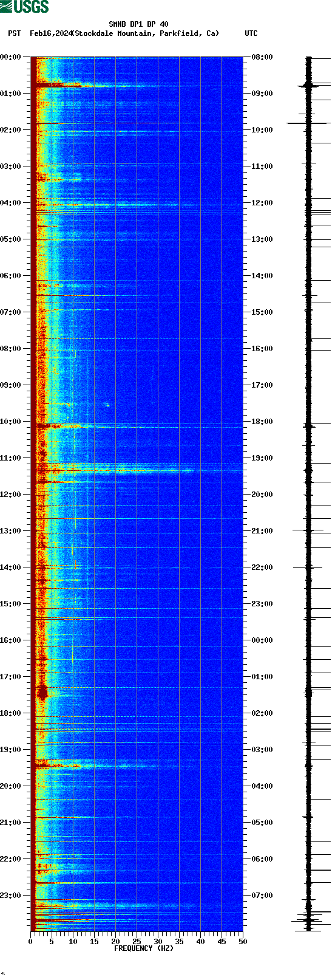Click the 09:00 UTC time label
335x980 pixels.
tap(262, 94)
